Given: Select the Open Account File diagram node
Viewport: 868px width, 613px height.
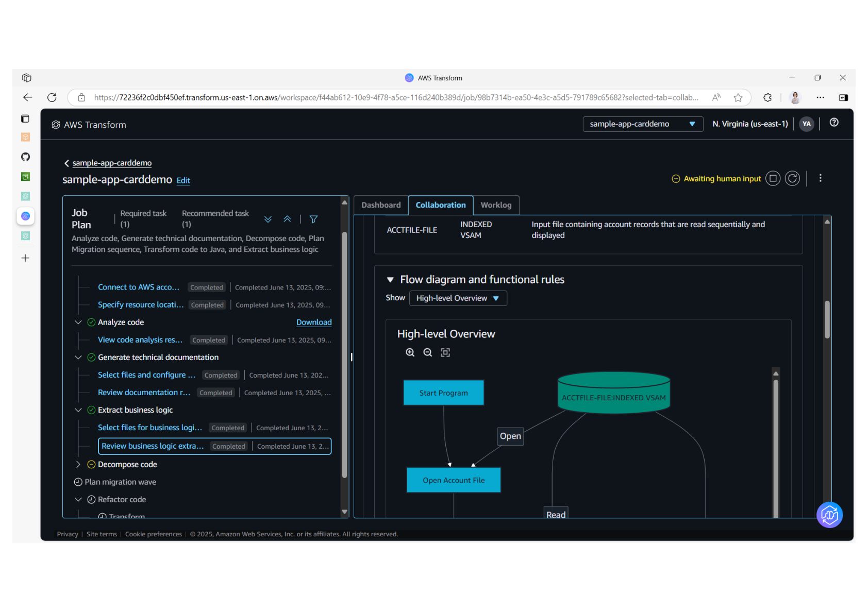Looking at the screenshot, I should click(x=454, y=480).
